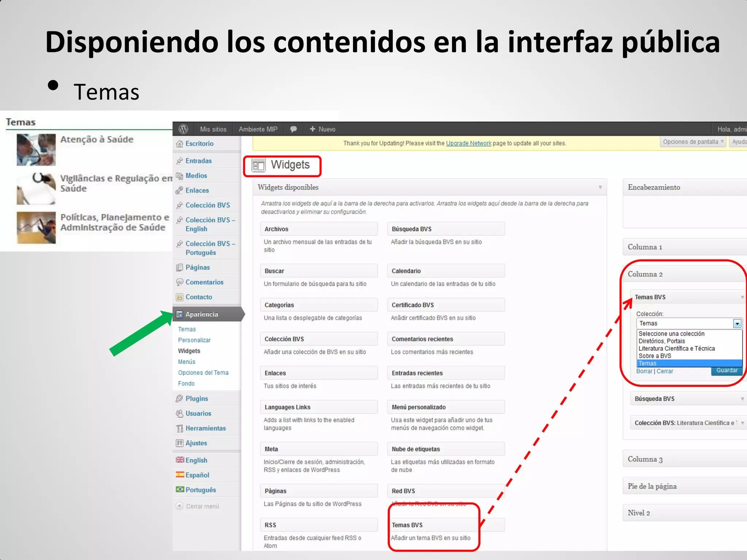Click the Widgets page heading icon

pyautogui.click(x=259, y=166)
